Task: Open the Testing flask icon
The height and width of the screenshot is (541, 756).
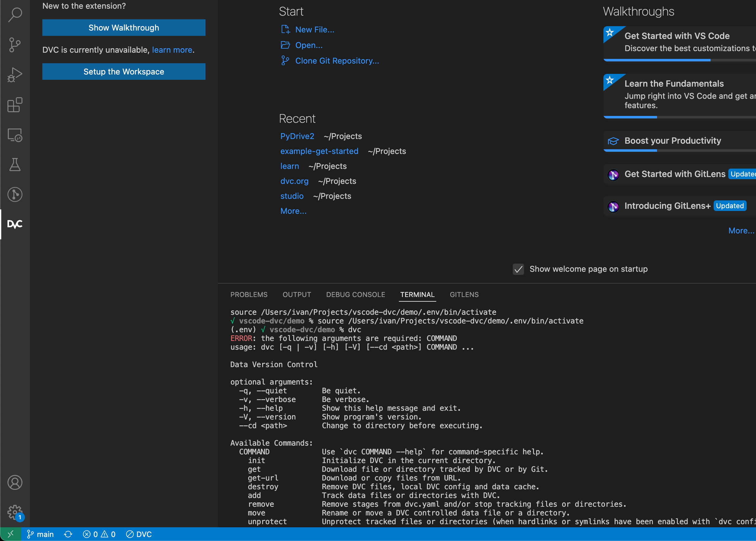Action: click(15, 165)
